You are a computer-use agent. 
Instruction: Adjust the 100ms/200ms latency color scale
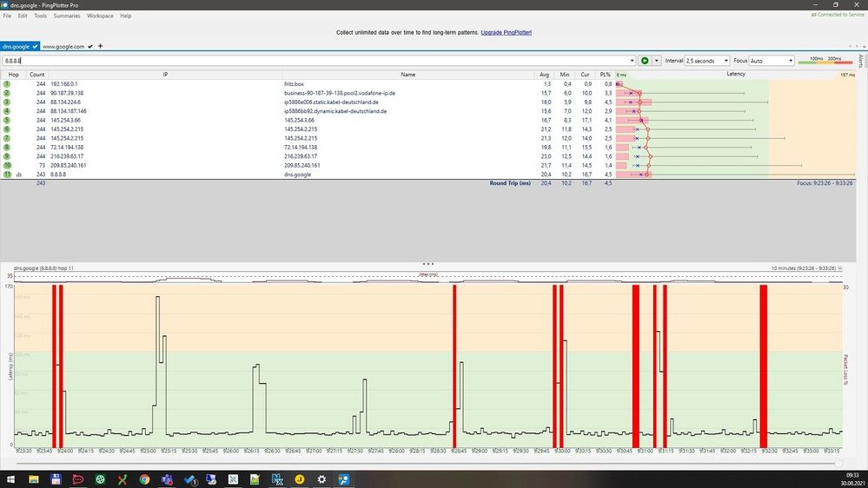coord(825,60)
